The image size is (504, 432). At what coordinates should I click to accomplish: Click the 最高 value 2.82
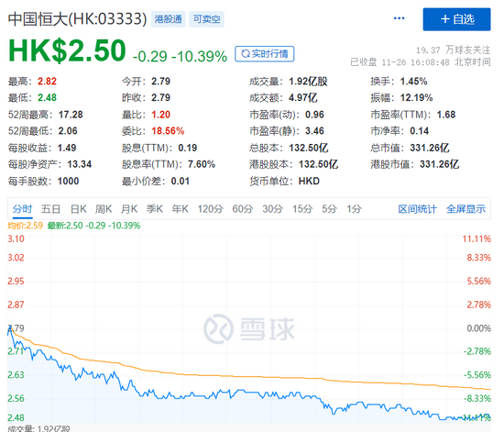coord(47,82)
